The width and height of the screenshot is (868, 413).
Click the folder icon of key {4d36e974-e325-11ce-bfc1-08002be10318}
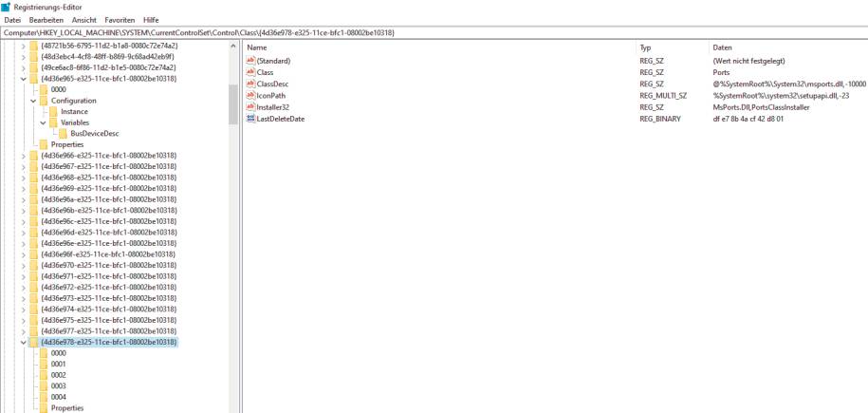tap(34, 310)
